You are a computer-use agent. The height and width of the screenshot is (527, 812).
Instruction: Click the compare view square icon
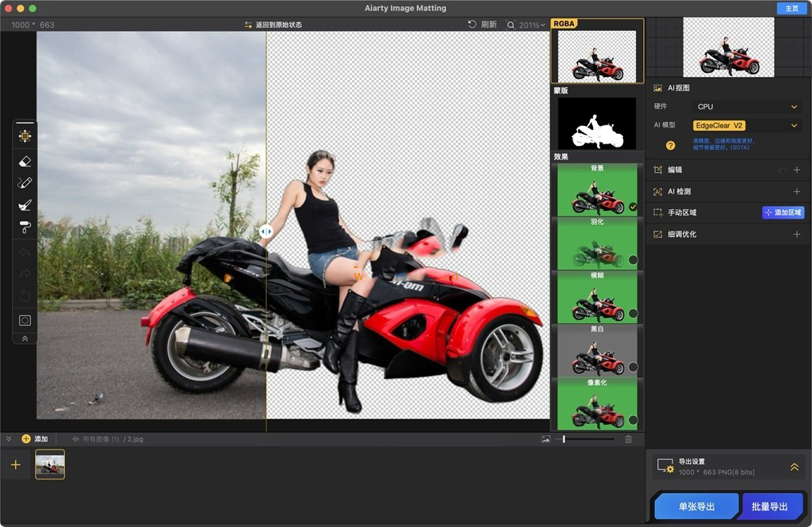tap(25, 320)
